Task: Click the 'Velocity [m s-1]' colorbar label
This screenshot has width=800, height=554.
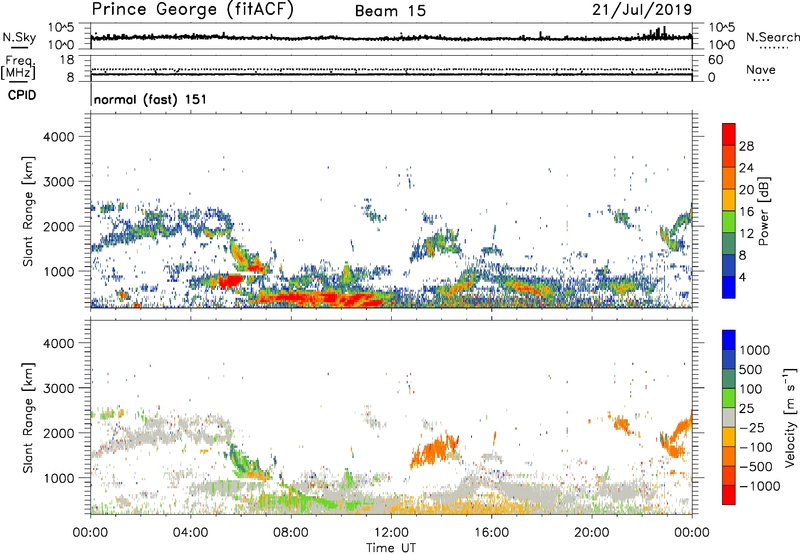Action: pos(790,417)
